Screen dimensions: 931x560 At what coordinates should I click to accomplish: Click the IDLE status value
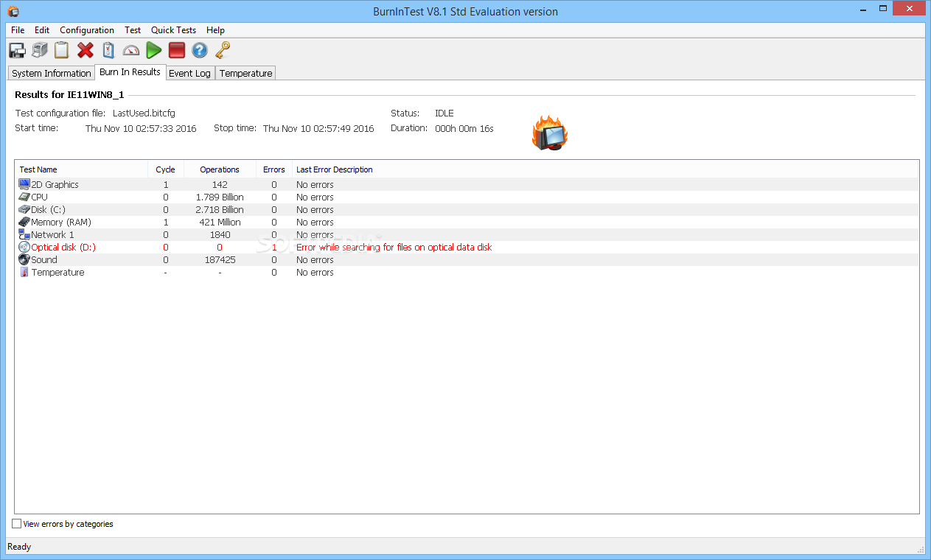coord(444,113)
